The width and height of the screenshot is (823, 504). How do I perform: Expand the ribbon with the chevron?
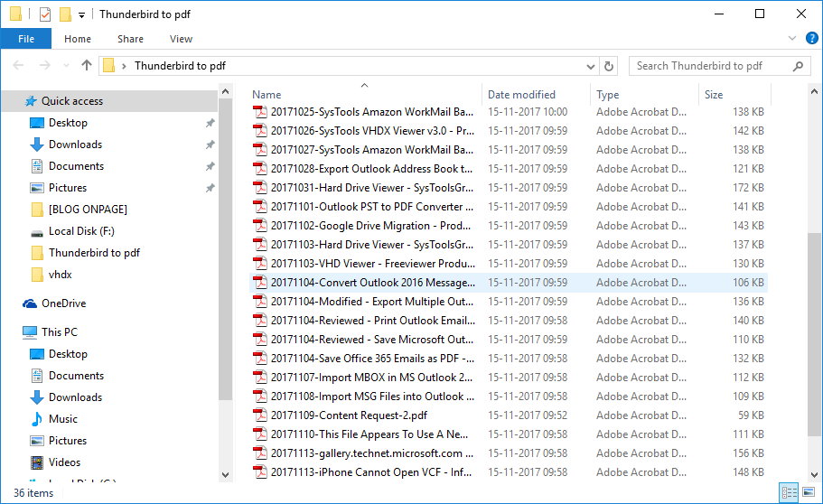pos(792,38)
